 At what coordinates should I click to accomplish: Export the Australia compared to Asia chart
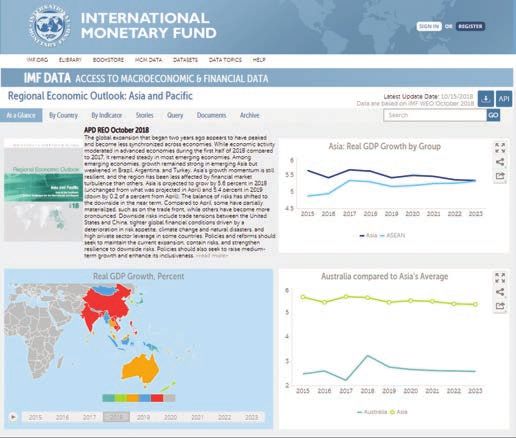[x=500, y=306]
